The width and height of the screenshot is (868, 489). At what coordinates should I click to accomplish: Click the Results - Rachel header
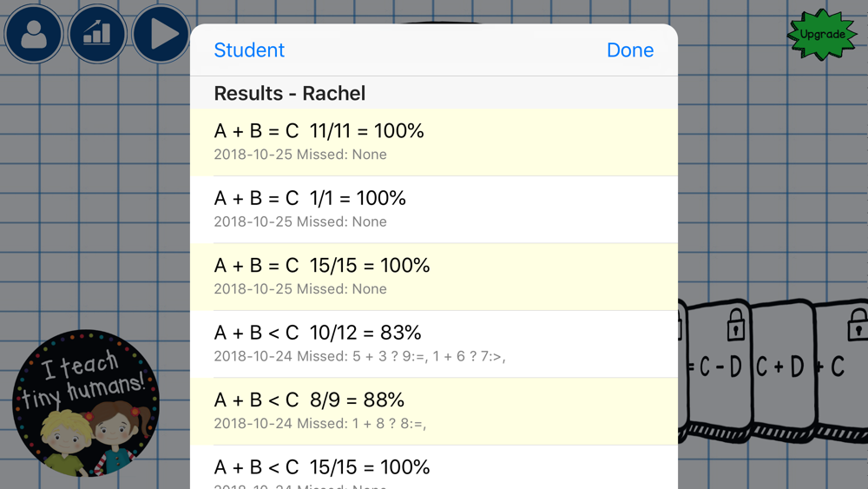tap(290, 93)
